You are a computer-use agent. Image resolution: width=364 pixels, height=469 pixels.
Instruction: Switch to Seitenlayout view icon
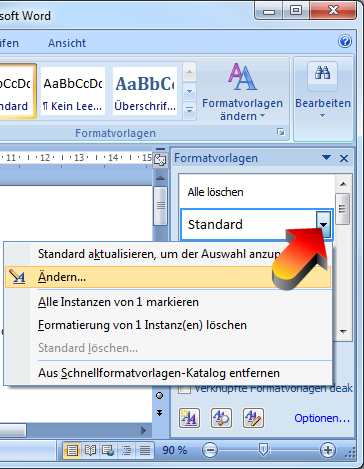[x=72, y=451]
